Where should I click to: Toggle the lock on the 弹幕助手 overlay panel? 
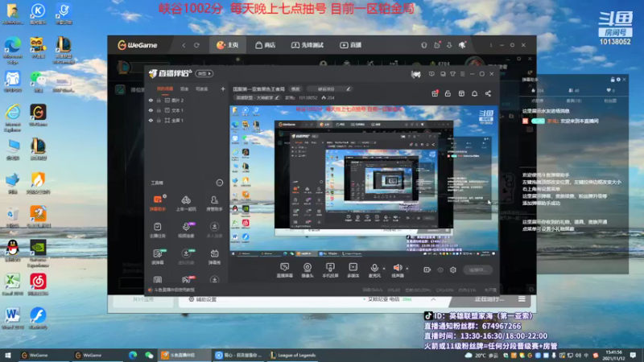613,80
